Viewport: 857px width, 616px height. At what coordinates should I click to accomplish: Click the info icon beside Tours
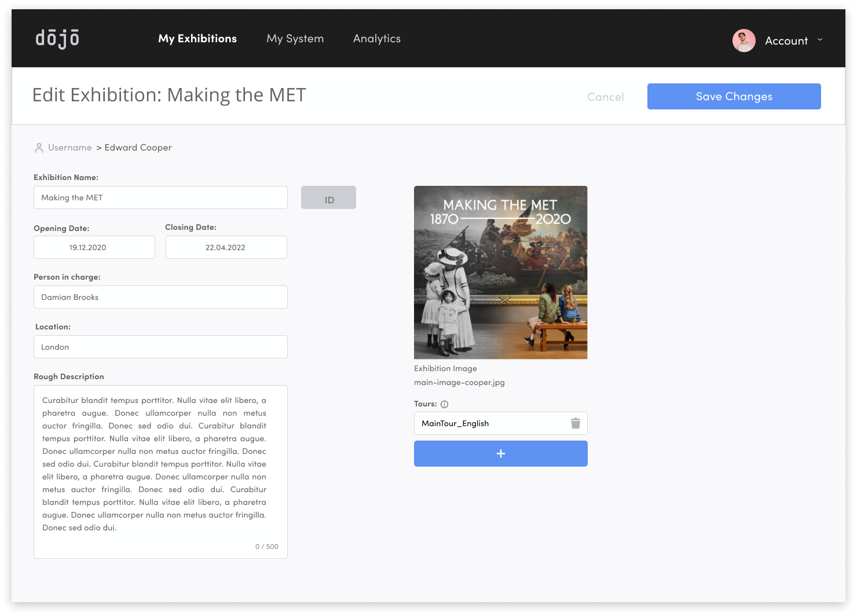[444, 404]
